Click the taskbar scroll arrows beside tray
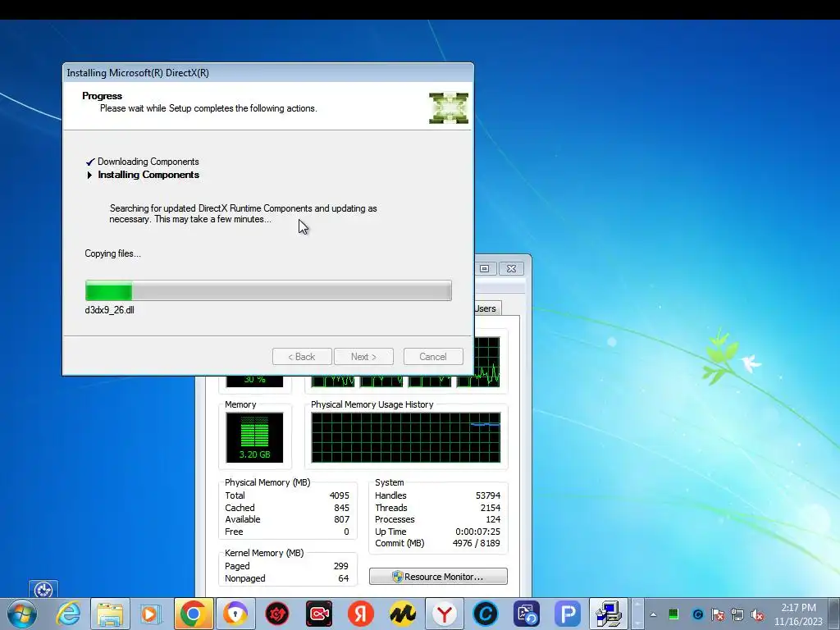Screen dimensions: 840x630 tap(637, 614)
